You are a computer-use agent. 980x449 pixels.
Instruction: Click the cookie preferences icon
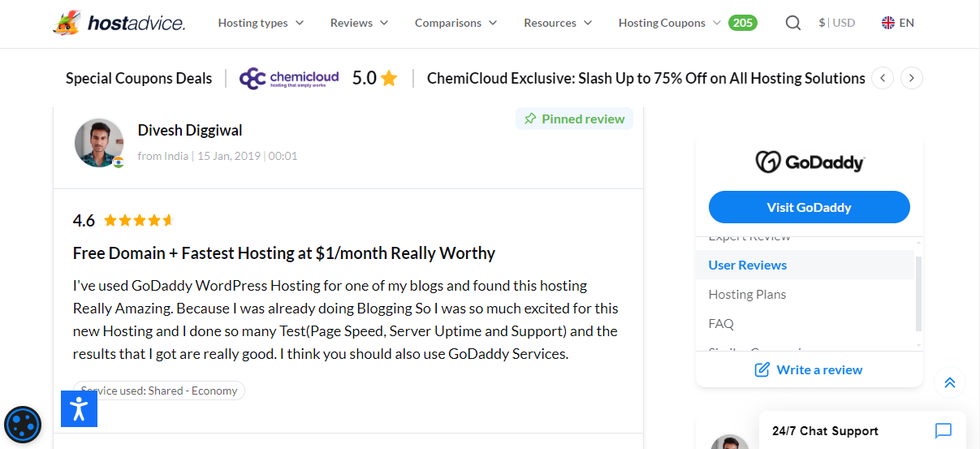23,425
